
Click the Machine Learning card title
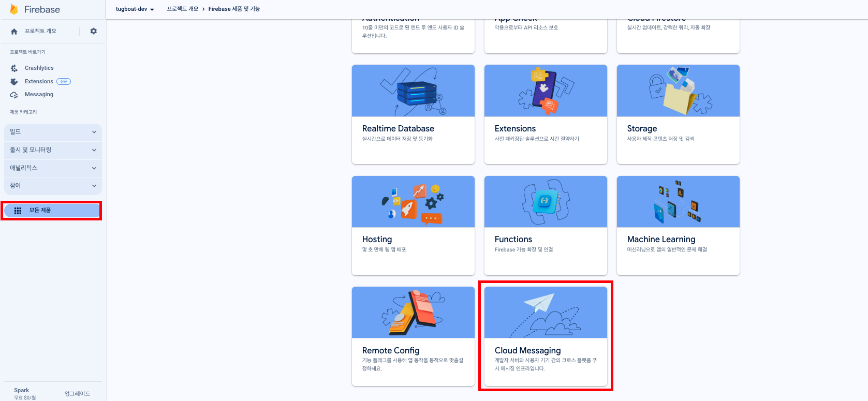661,239
